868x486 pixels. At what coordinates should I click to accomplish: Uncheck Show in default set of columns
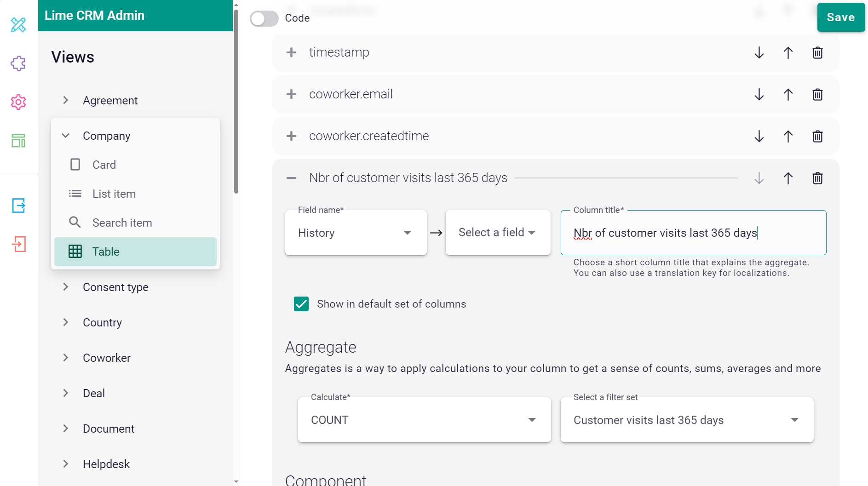(301, 304)
